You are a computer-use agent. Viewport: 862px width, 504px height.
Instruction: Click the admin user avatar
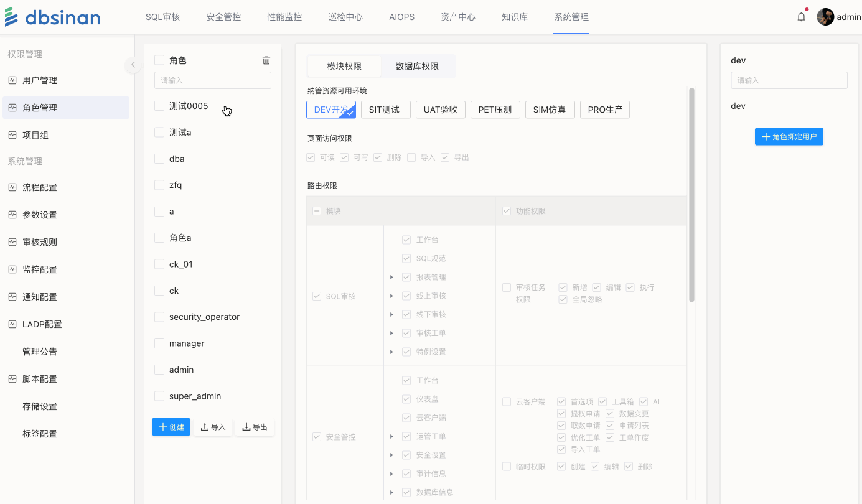click(825, 17)
